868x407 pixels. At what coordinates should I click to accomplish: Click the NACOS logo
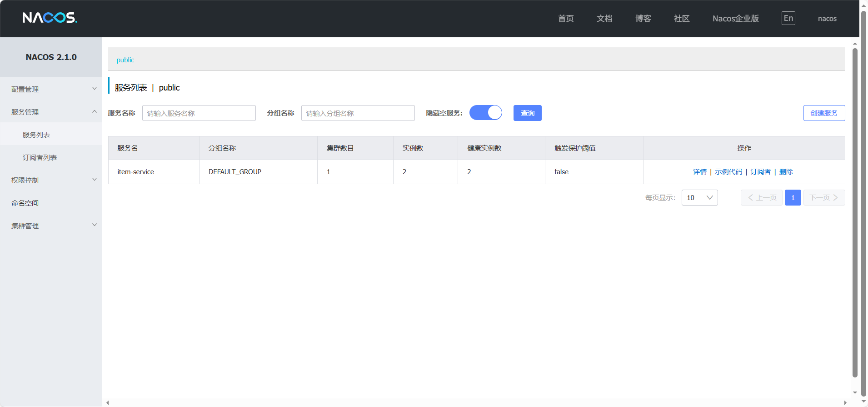pyautogui.click(x=50, y=18)
